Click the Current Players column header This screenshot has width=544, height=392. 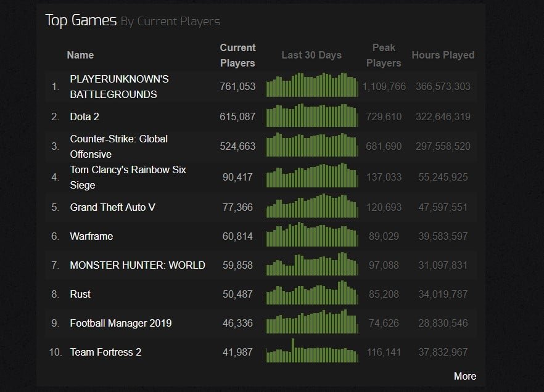237,55
